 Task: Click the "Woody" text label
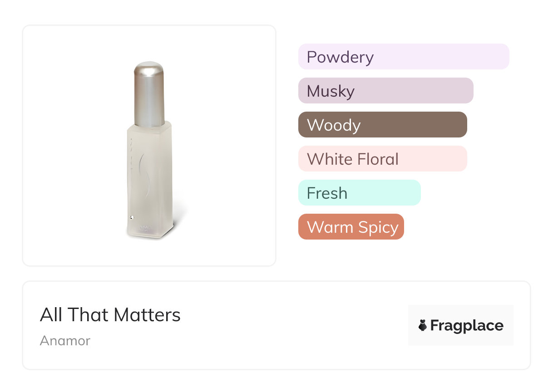point(334,125)
